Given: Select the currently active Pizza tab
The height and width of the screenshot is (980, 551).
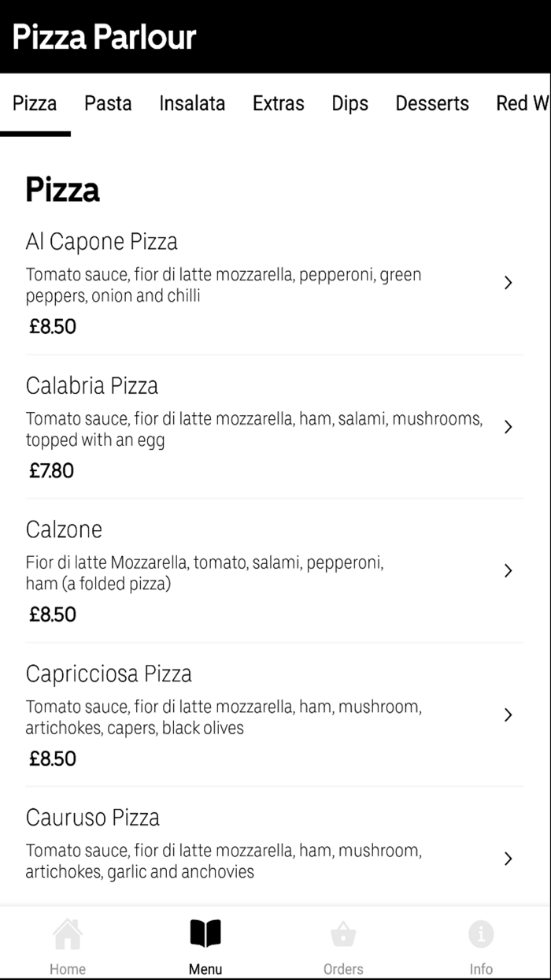Looking at the screenshot, I should (x=36, y=103).
